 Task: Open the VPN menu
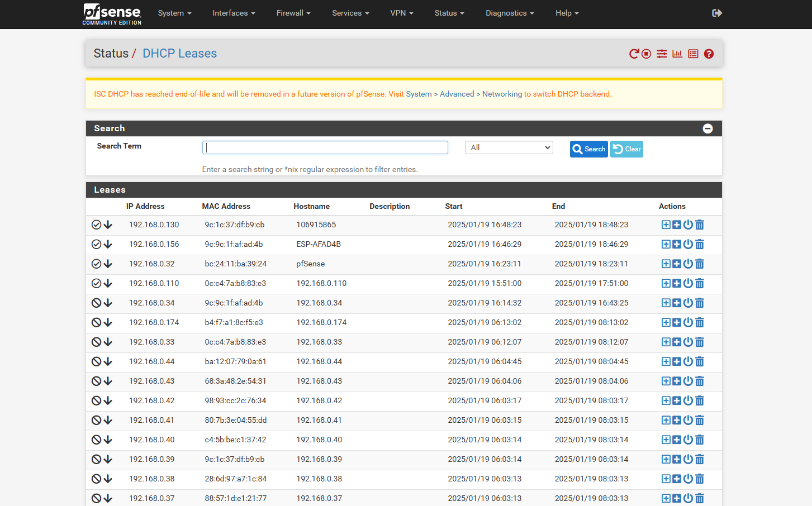(402, 13)
